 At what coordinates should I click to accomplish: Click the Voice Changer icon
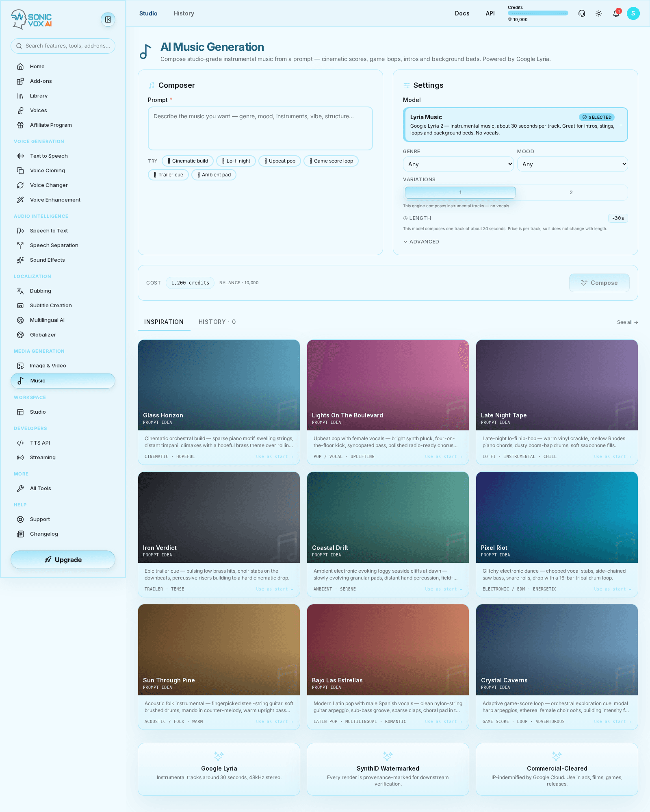click(x=20, y=185)
